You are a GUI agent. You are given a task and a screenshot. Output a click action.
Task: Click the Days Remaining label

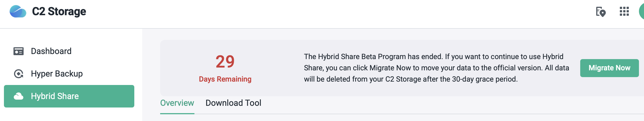(225, 79)
